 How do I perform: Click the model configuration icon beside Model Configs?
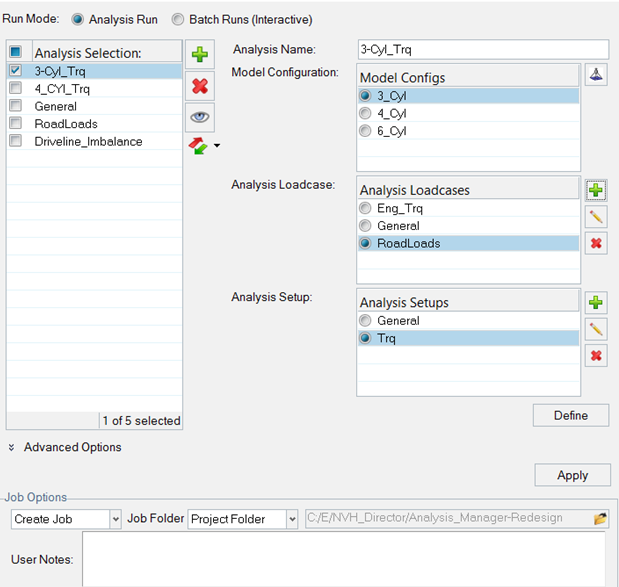pos(596,75)
